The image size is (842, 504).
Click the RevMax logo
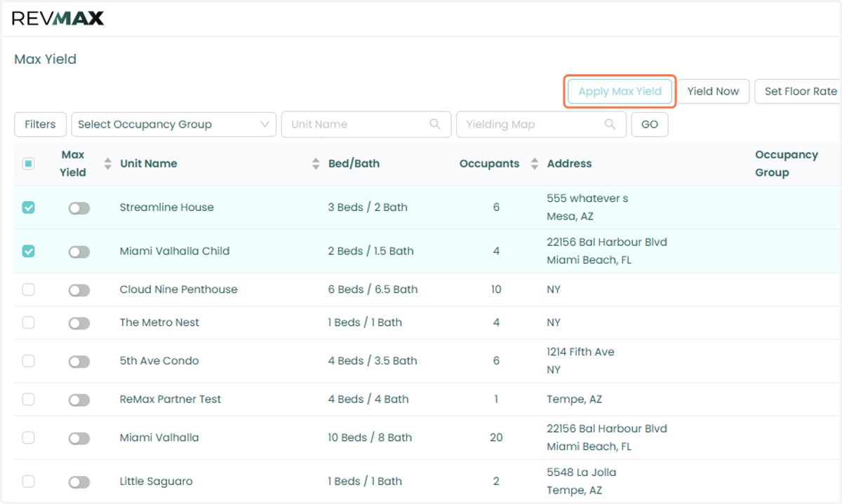(x=58, y=19)
